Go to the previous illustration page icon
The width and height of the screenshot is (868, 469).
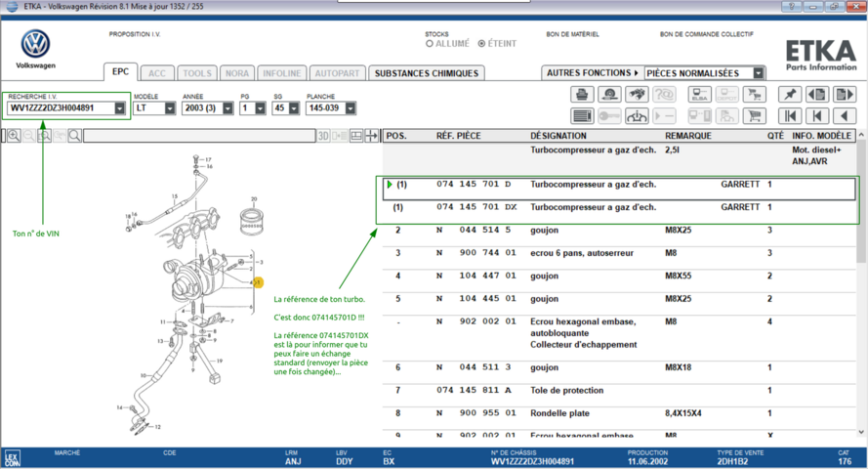(817, 95)
